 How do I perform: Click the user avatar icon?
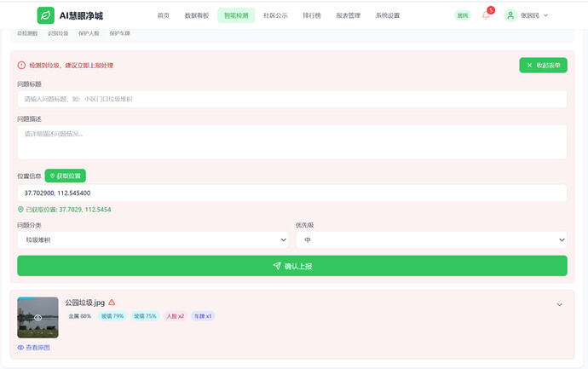(x=510, y=15)
